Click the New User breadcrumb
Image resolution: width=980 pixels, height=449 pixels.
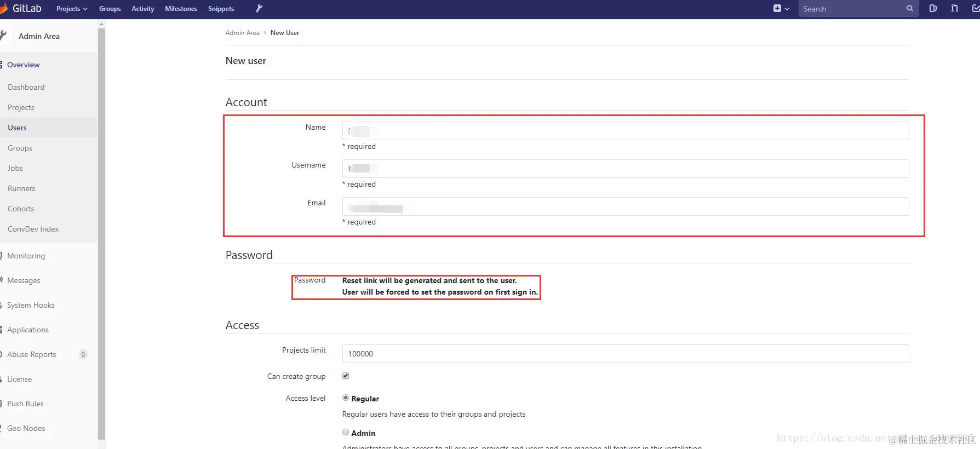pos(285,33)
